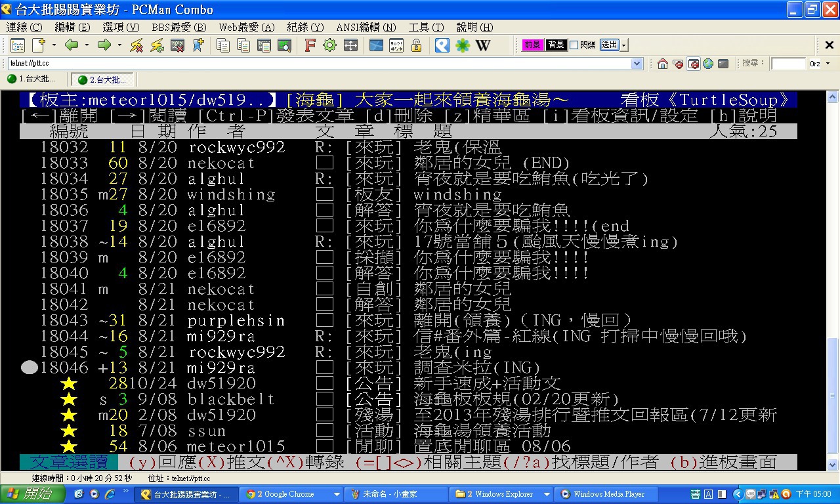Open the 編輯(E) menu
Screen dimensions: 840x504
click(x=73, y=28)
